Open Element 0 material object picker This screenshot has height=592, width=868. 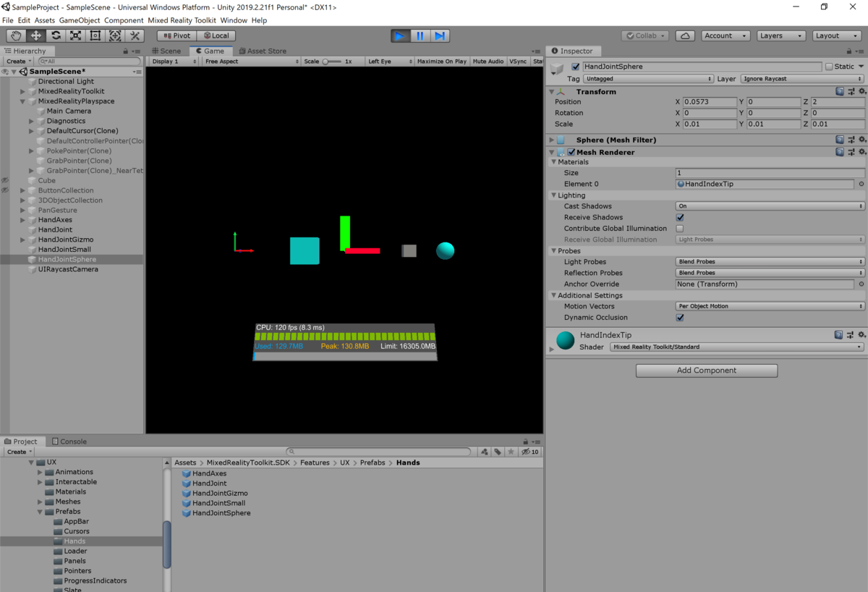click(861, 185)
